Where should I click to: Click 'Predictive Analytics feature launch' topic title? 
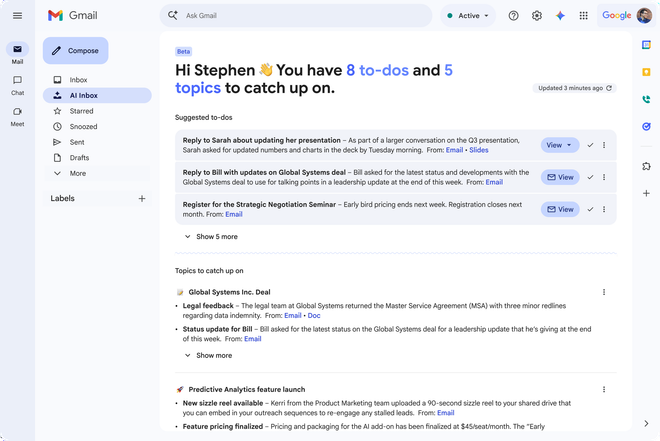tap(247, 390)
